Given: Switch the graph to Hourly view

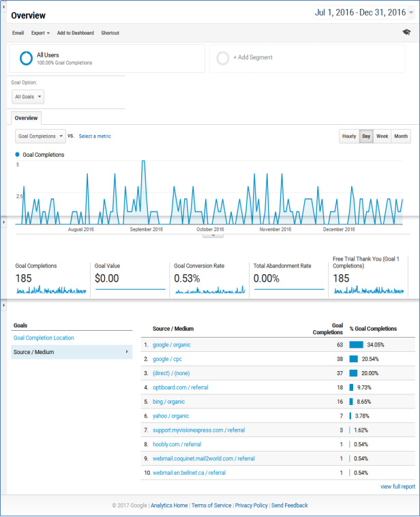Looking at the screenshot, I should pos(348,136).
